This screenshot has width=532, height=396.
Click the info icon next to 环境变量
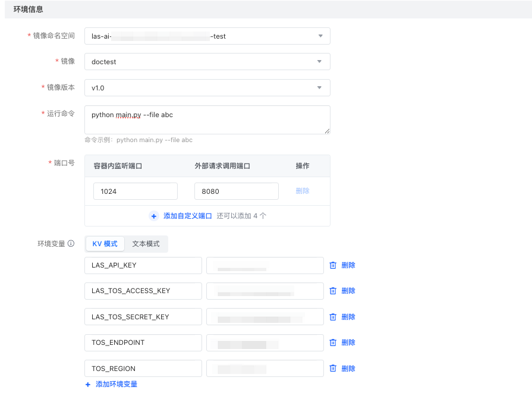[x=71, y=244]
